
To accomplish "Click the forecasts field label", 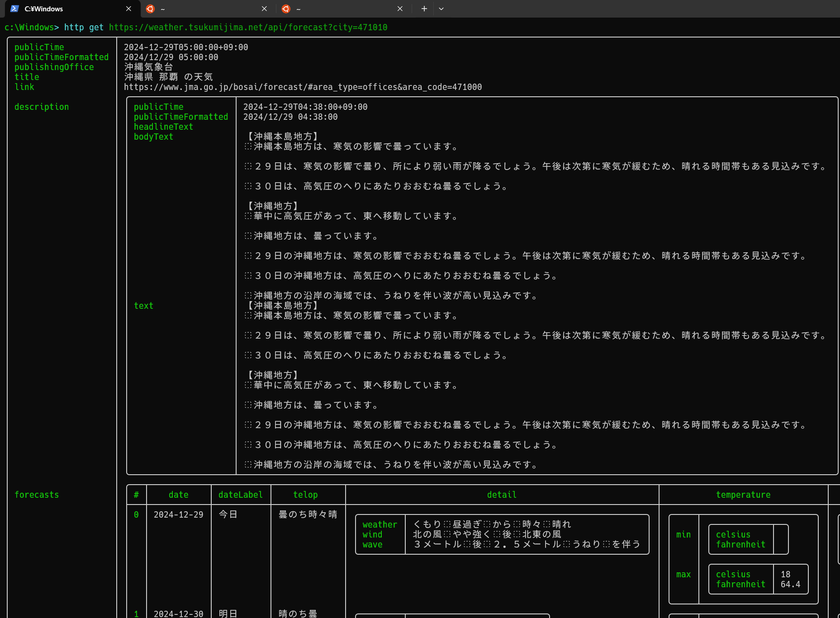I will point(37,495).
